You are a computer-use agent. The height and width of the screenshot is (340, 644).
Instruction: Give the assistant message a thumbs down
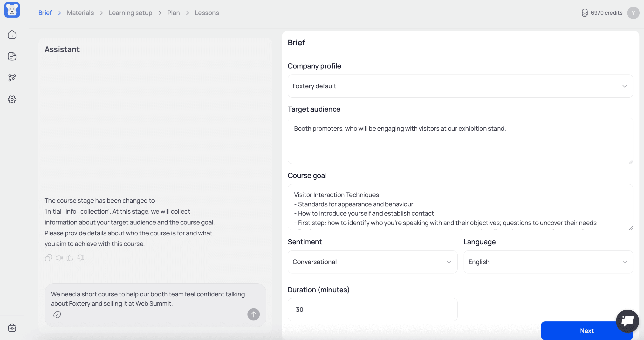click(x=81, y=258)
